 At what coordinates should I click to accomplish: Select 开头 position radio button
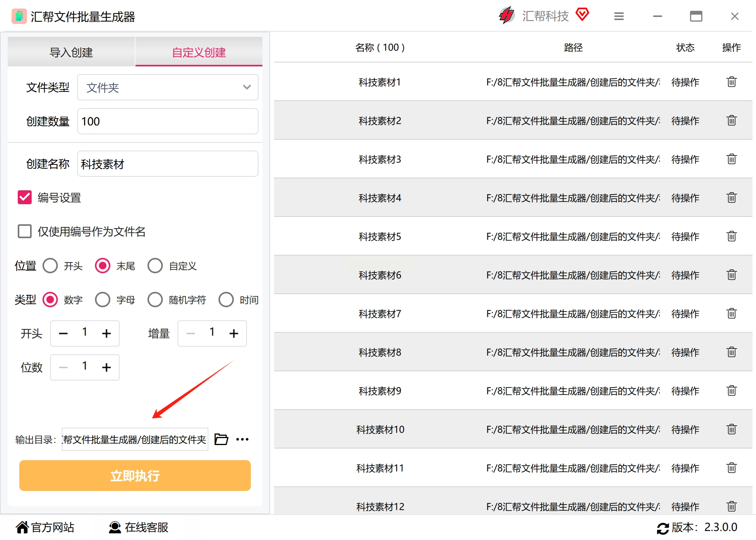50,266
